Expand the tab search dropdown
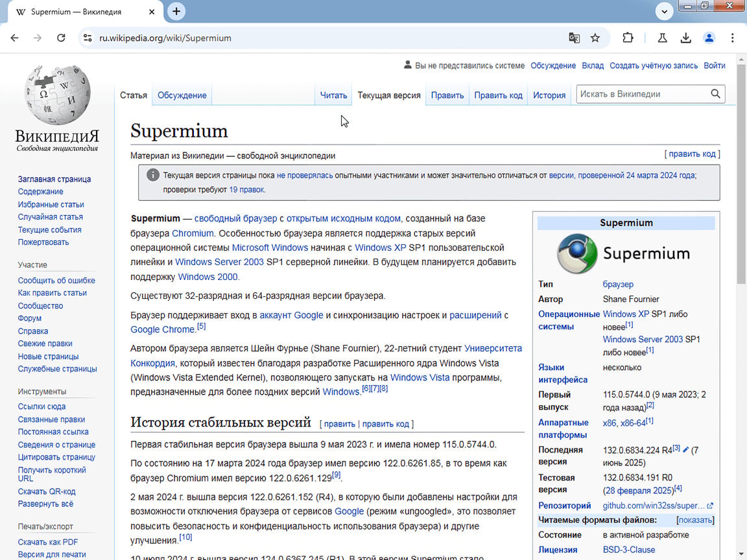This screenshot has height=560, width=747. click(664, 12)
